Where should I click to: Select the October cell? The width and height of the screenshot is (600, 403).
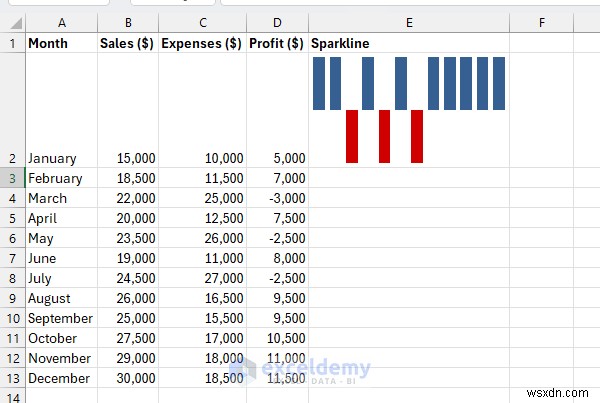[x=62, y=338]
